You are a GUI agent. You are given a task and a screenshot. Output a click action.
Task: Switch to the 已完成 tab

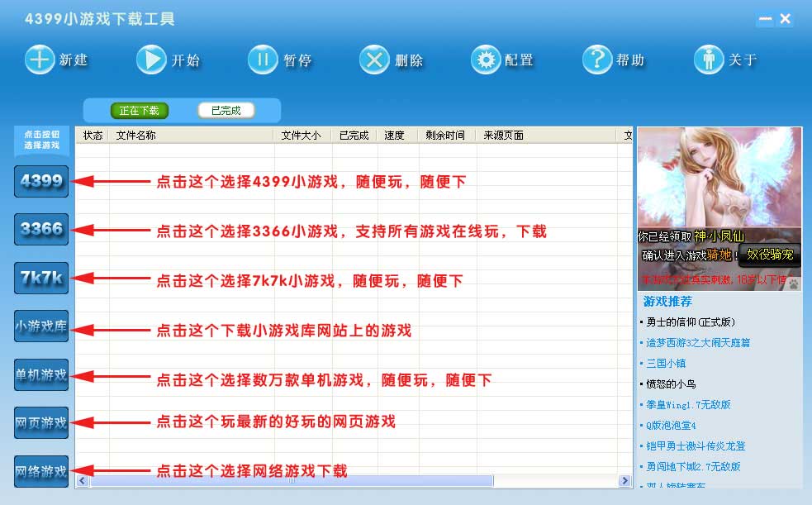click(x=226, y=110)
